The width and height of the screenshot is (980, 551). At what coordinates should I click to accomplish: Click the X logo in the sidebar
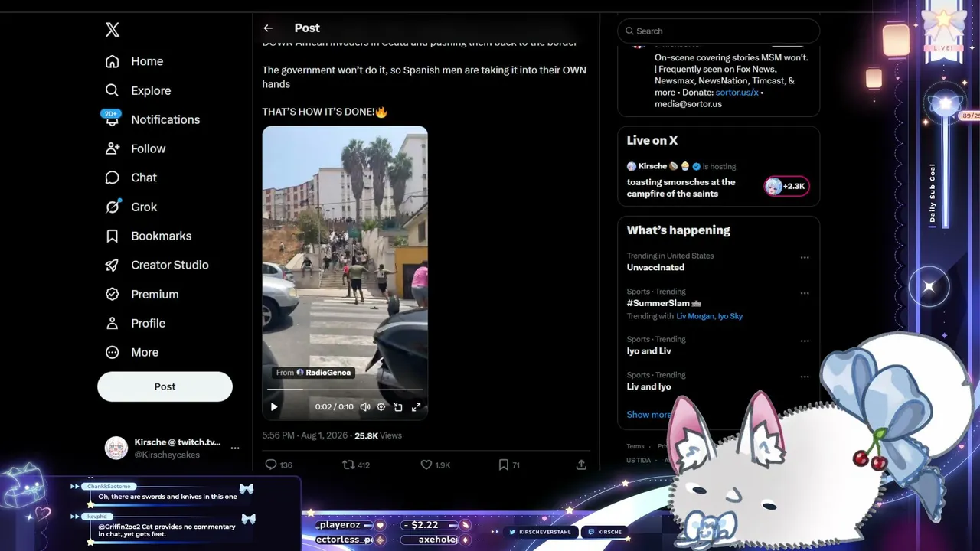[x=113, y=30]
